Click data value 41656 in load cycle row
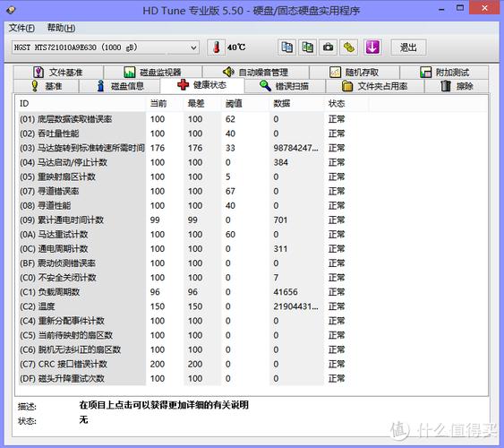Screen dimensions: 504x448 (286, 292)
